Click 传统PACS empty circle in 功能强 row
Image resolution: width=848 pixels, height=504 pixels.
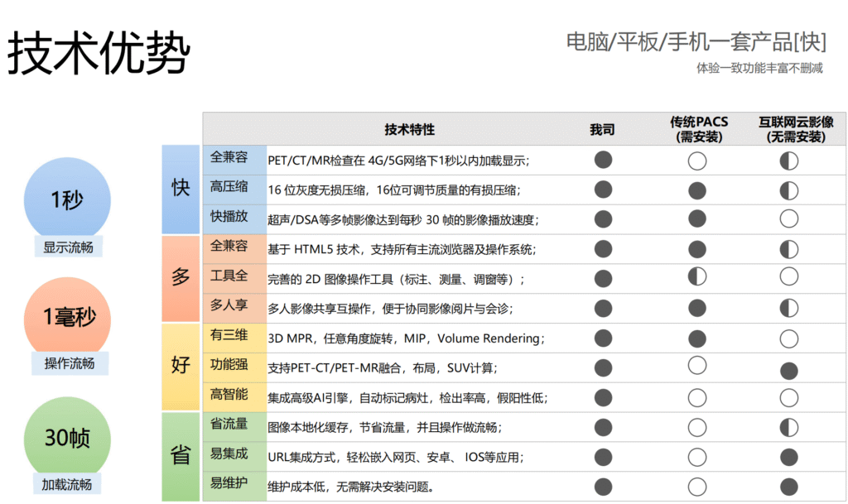point(697,366)
